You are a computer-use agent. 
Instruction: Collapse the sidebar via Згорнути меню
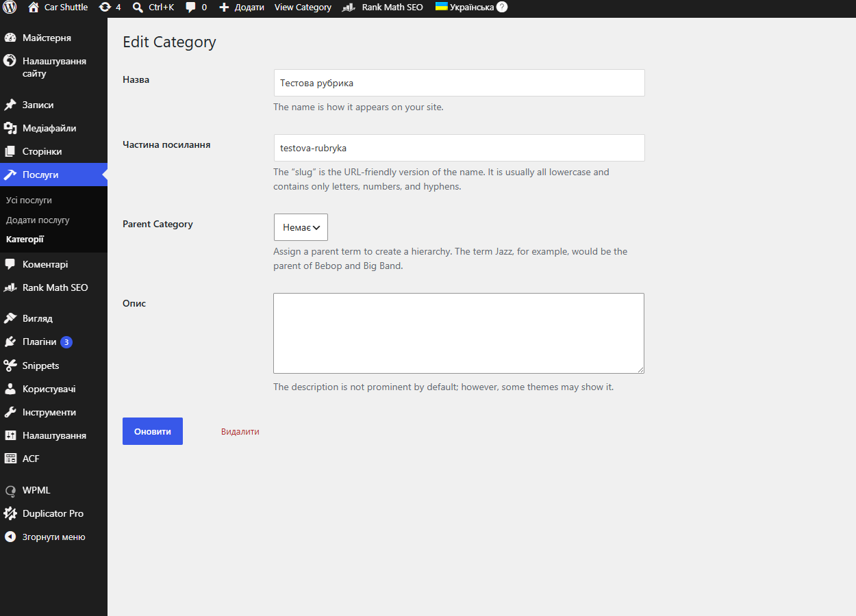pos(53,537)
